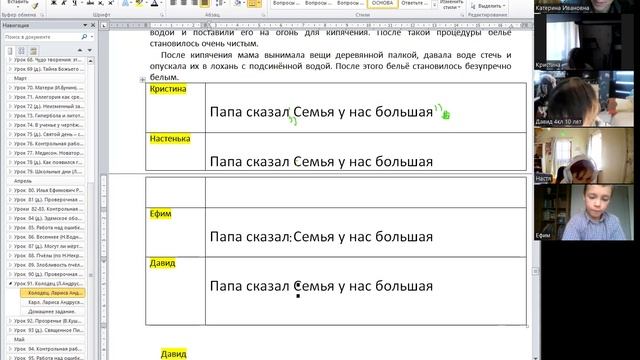Select Ефим video thumbnail
The height and width of the screenshot is (360, 640).
[584, 213]
